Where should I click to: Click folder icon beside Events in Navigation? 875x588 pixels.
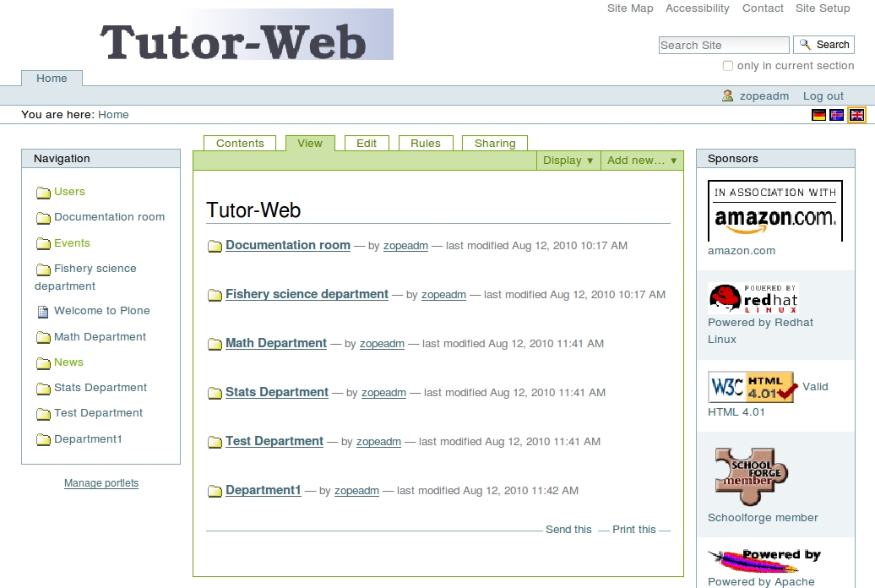[x=43, y=243]
